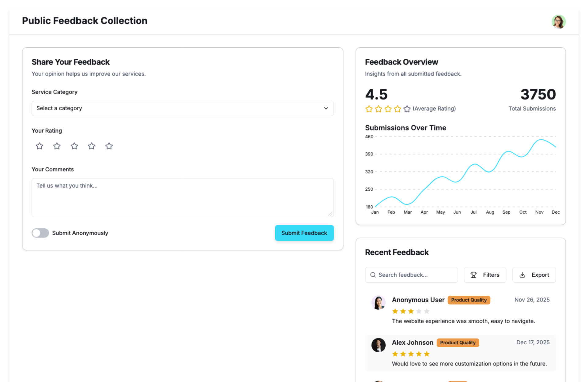Open the Filters options

pos(485,275)
